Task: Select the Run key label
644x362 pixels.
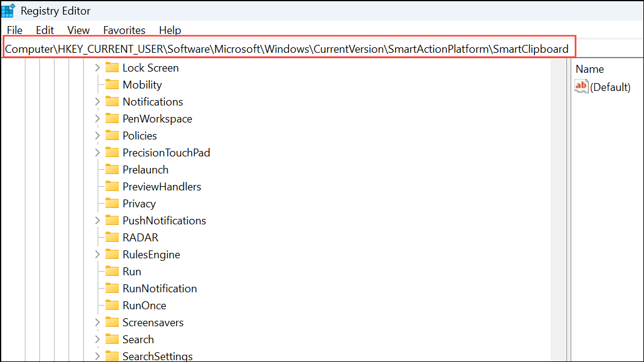Action: pos(132,272)
